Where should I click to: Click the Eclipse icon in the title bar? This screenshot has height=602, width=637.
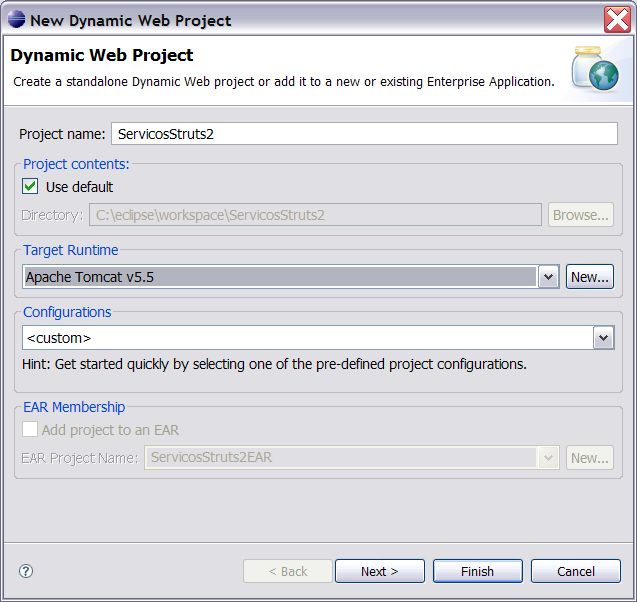(16, 19)
